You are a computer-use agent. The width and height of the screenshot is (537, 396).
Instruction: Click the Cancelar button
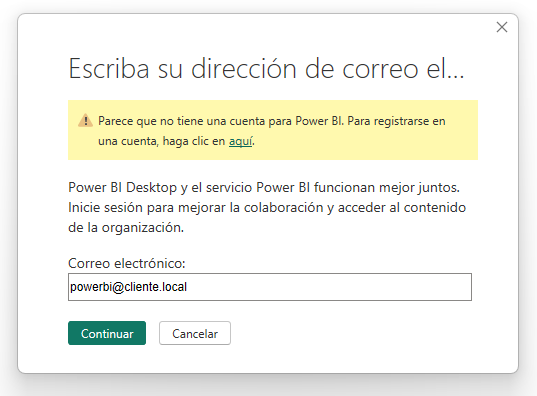tap(195, 333)
